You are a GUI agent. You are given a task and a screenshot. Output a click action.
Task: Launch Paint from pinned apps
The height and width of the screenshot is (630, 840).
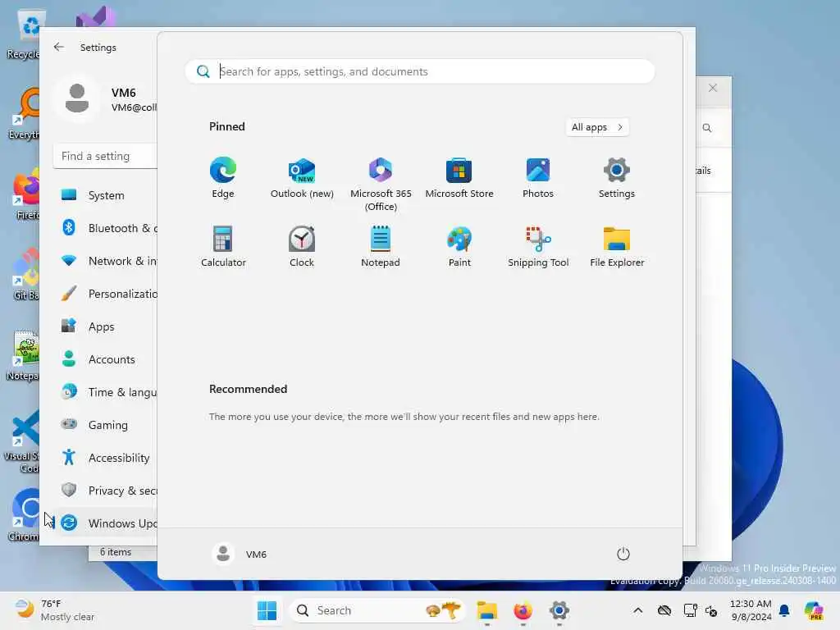[x=459, y=246]
